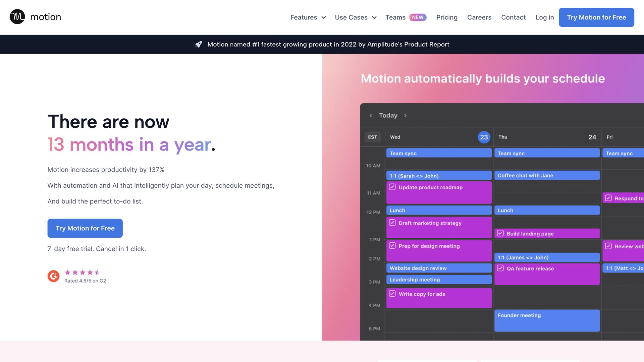Viewport: 644px width, 362px height.
Task: Click the rocket icon in the announcement banner
Action: pos(199,44)
